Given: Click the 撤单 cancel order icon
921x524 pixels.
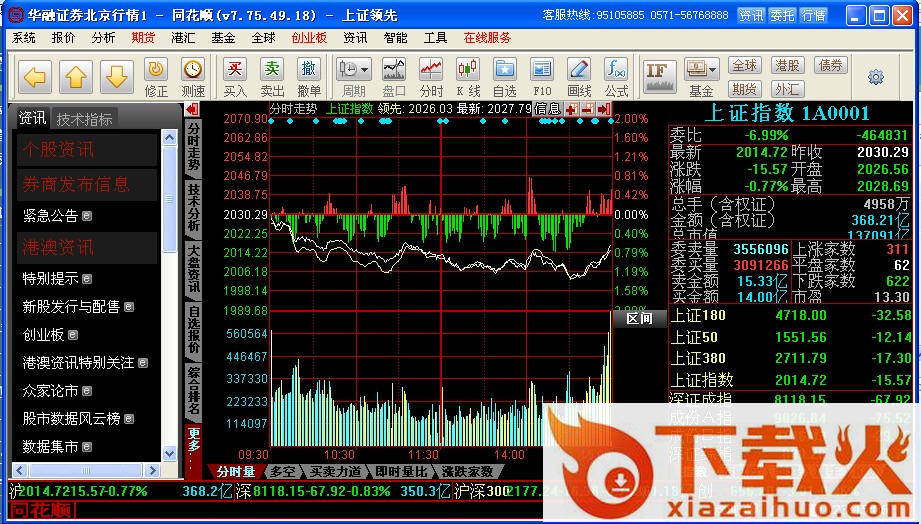Looking at the screenshot, I should (309, 78).
